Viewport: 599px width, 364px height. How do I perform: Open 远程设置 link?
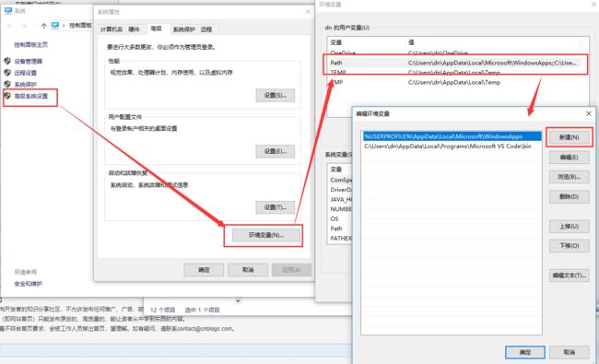tap(26, 73)
